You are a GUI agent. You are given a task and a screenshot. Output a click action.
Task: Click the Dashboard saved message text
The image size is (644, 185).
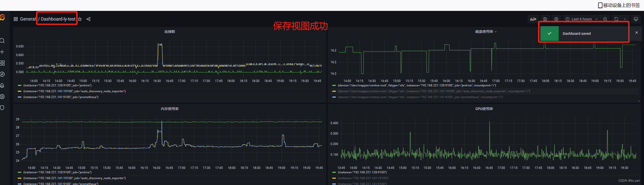[577, 34]
